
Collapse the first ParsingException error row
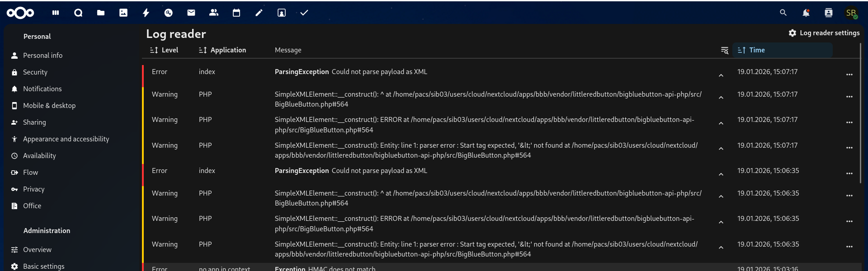click(x=721, y=75)
